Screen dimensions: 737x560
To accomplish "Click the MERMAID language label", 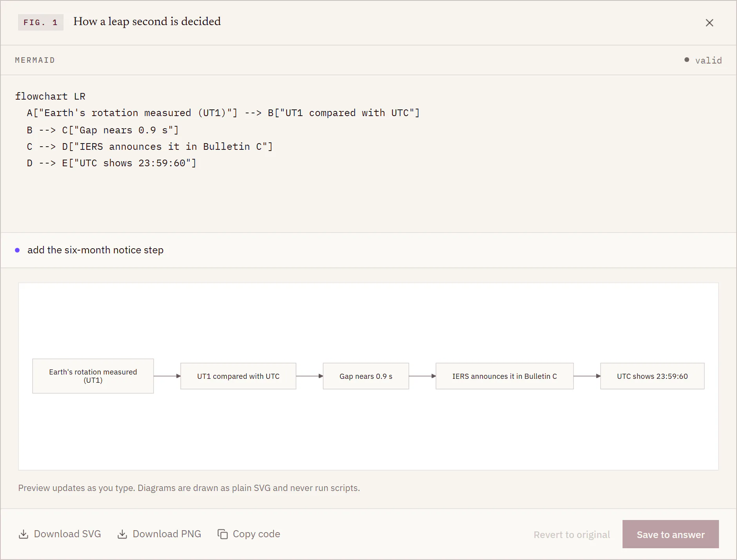I will [35, 60].
